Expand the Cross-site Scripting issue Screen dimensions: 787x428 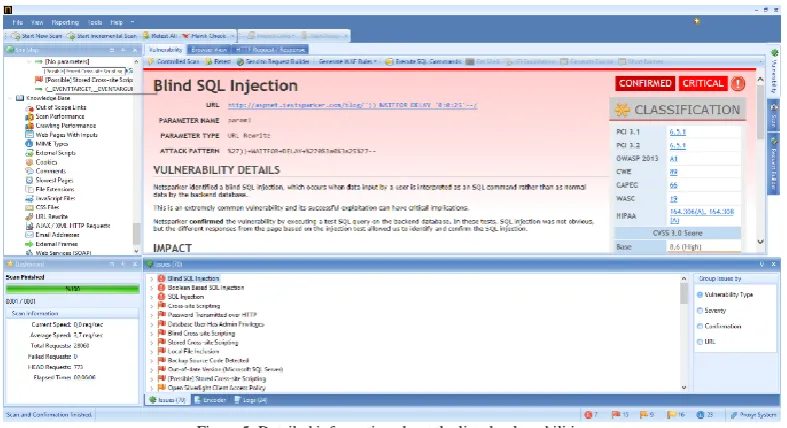click(152, 306)
